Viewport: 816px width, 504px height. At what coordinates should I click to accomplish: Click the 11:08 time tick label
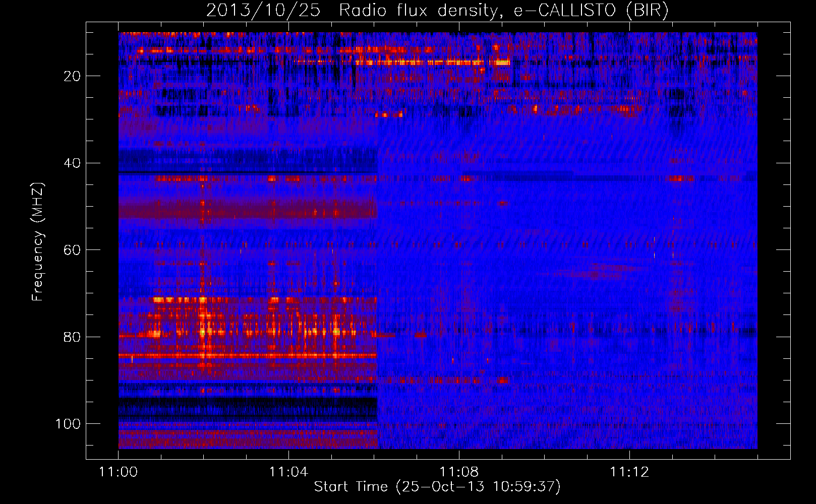point(459,472)
